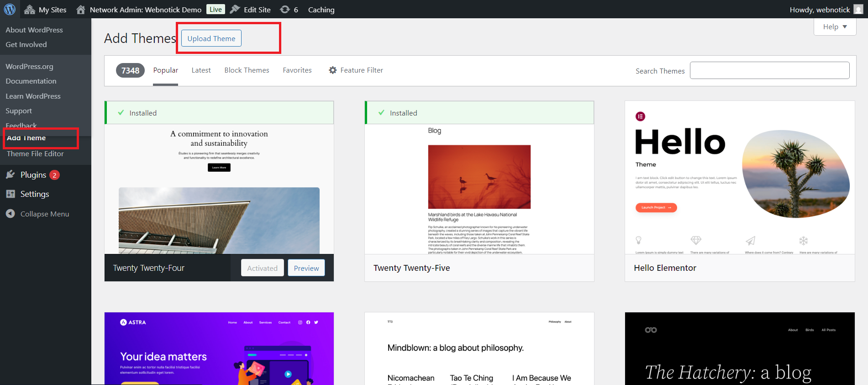Open Theme File Editor in sidebar
This screenshot has height=385, width=868.
click(x=35, y=154)
